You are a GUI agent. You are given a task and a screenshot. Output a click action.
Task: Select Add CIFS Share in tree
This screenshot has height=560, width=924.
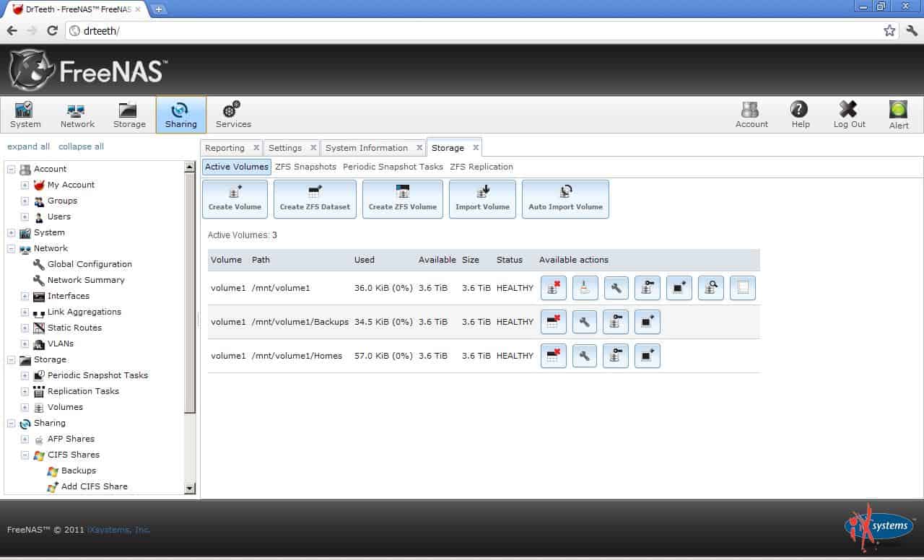95,486
